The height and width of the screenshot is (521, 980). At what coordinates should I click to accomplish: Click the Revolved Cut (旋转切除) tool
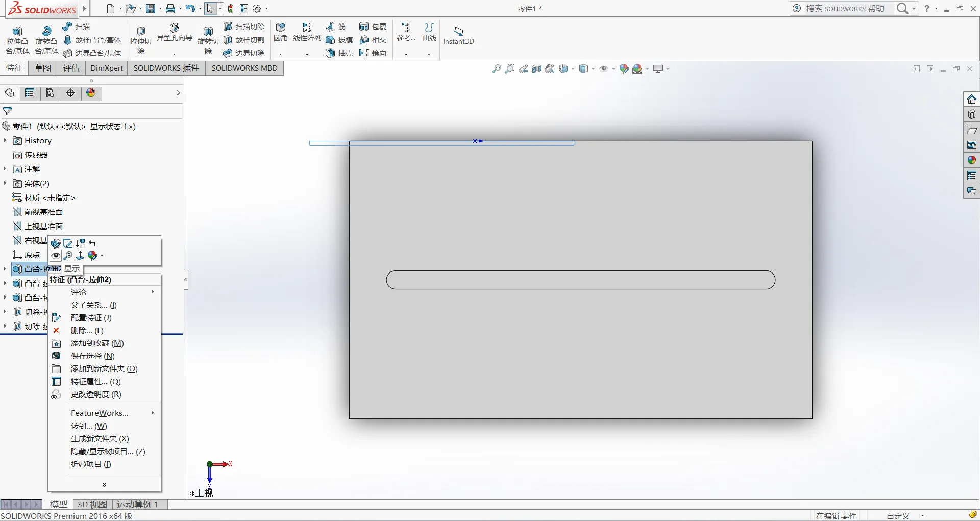click(x=208, y=40)
